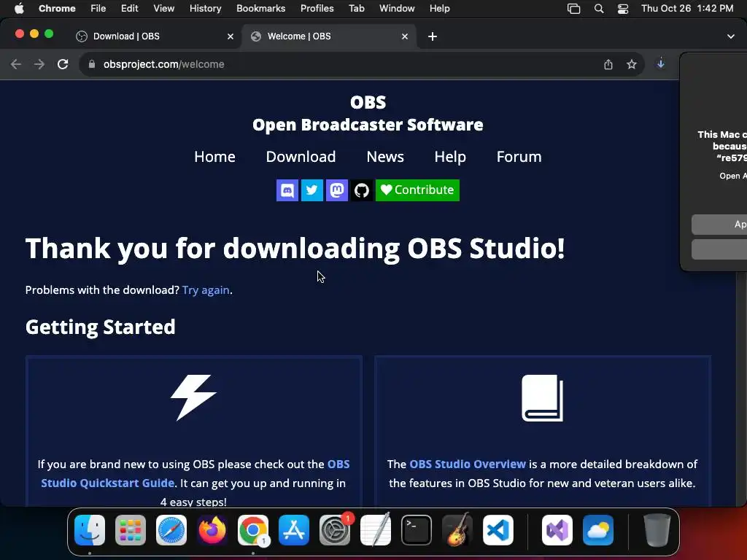The width and height of the screenshot is (747, 560).
Task: Open the History menu
Action: click(x=205, y=9)
